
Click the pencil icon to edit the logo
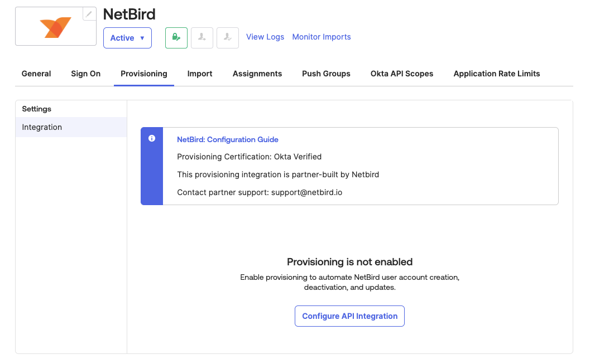(89, 14)
